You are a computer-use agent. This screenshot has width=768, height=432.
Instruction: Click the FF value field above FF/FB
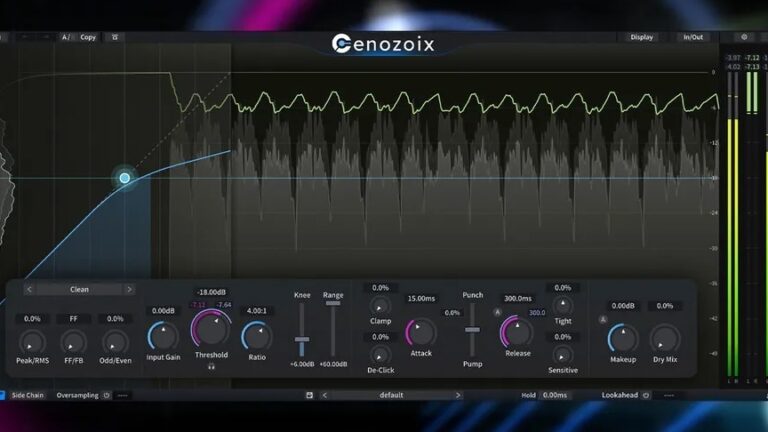tap(73, 319)
